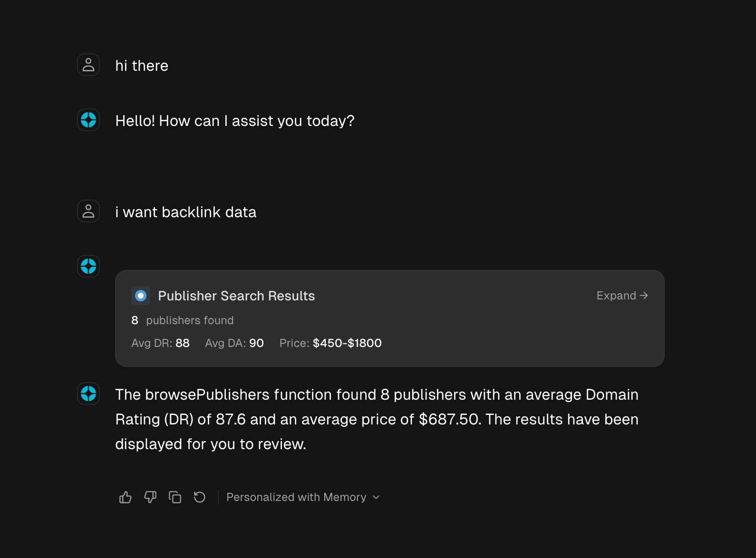The height and width of the screenshot is (558, 756).
Task: Copy the assistant response with copy icon
Action: pos(175,497)
